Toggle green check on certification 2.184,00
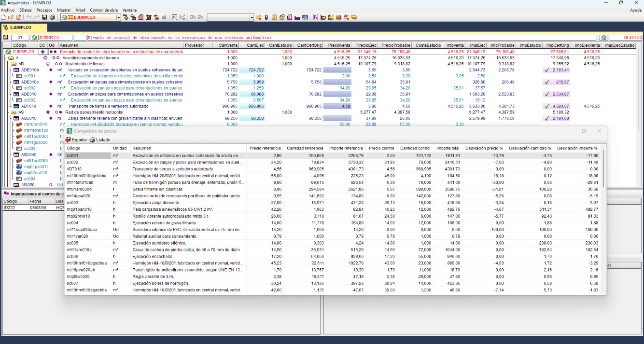The width and height of the screenshot is (644, 344). 547,118
